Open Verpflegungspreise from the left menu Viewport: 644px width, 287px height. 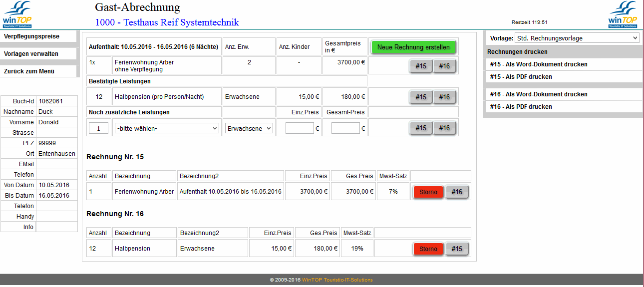tap(32, 36)
